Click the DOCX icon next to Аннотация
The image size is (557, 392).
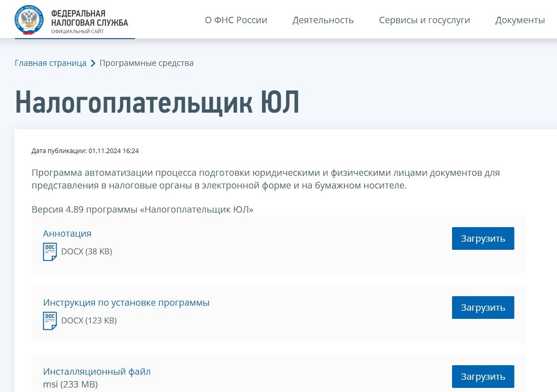pyautogui.click(x=50, y=250)
